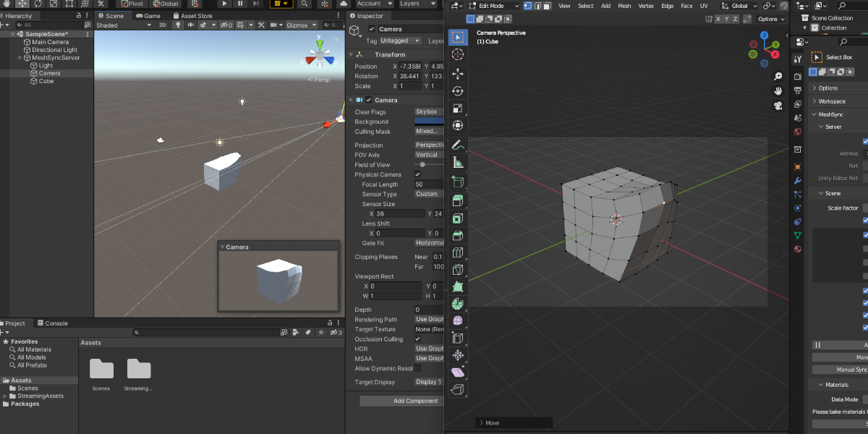Open the Clear Flags Skybox dropdown
Viewport: 868px width, 434px height.
tap(428, 112)
